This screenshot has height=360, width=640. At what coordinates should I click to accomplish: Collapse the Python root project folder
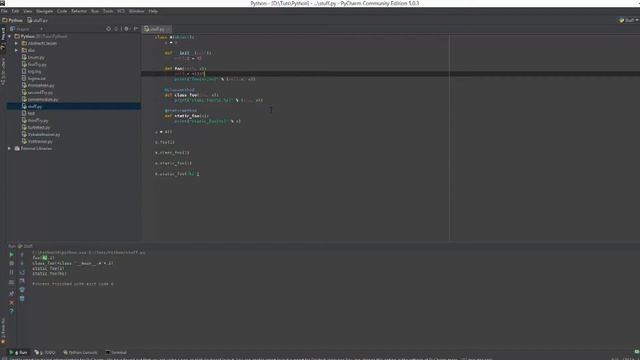(9, 36)
